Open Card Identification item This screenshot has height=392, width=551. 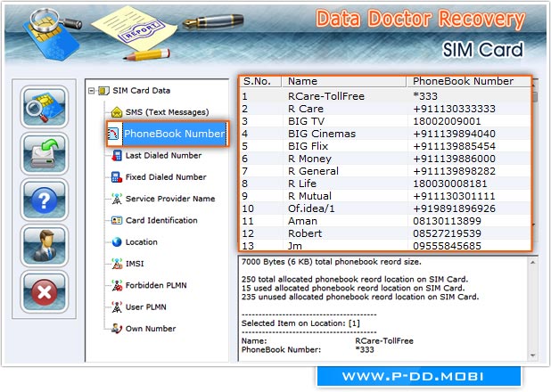[x=161, y=220]
